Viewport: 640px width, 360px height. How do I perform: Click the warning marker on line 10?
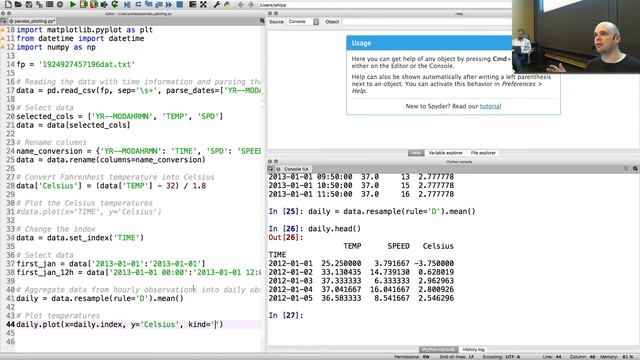tap(2, 30)
